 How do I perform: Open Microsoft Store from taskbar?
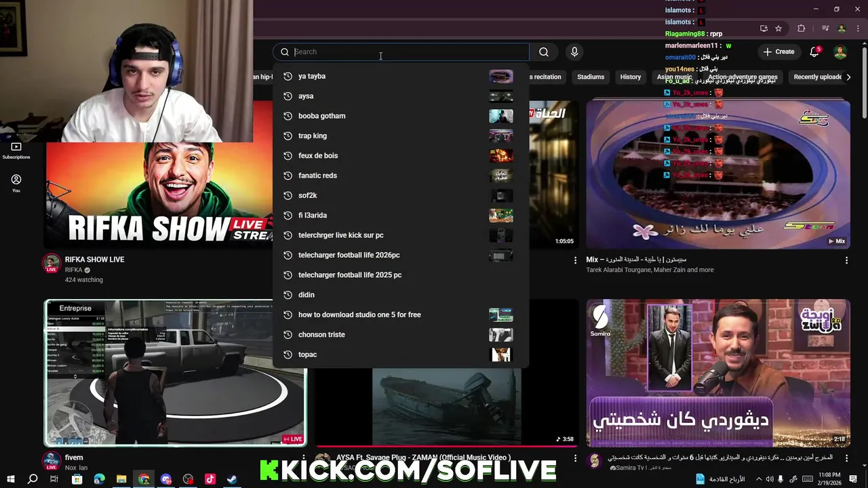pos(77,479)
